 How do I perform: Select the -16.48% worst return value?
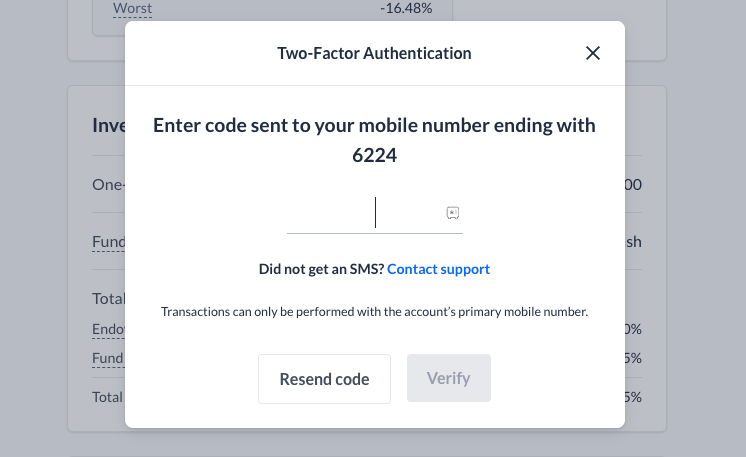(406, 8)
